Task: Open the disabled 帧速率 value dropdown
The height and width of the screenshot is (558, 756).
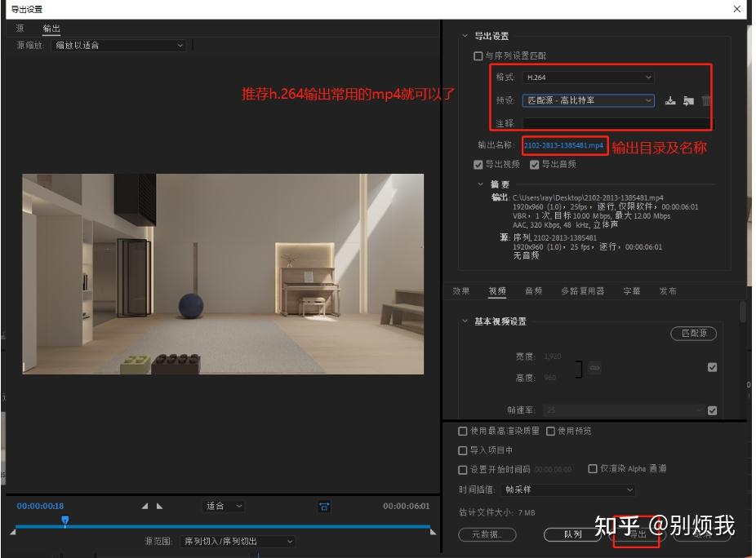Action: [625, 410]
